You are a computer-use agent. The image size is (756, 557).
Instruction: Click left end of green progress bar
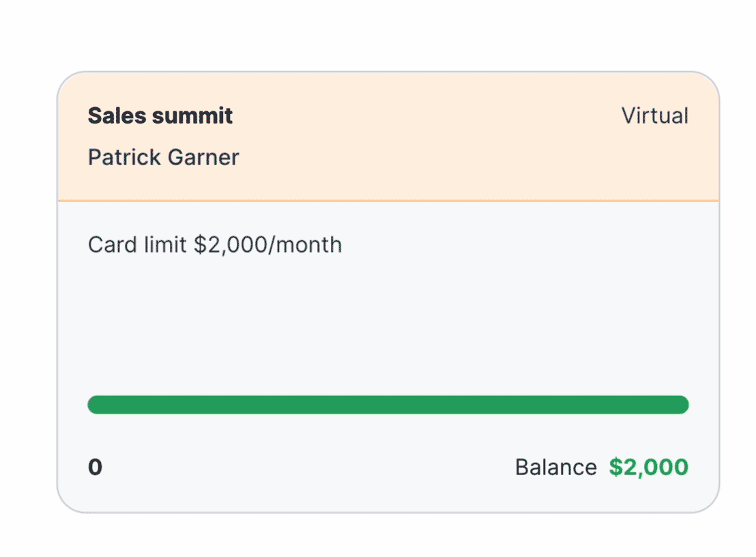coord(96,405)
